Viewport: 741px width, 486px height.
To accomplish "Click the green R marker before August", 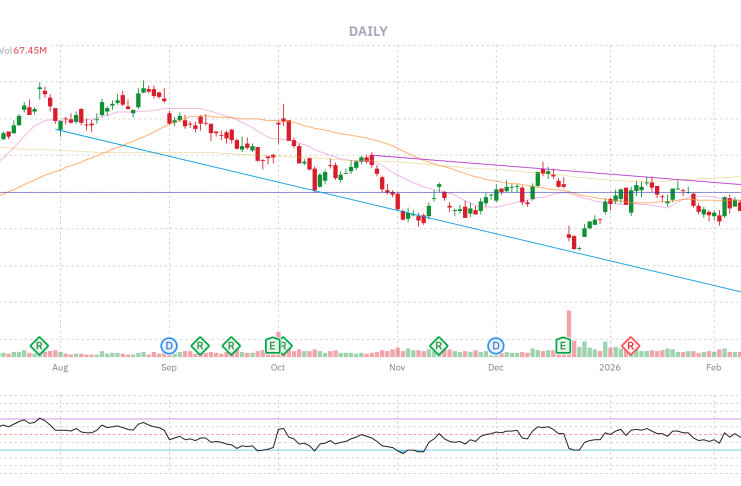I will coord(39,346).
